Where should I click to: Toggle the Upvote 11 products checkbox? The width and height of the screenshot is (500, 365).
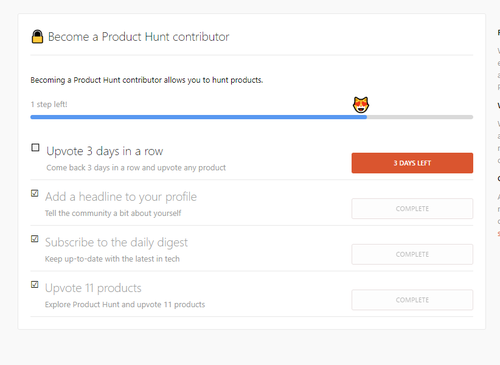click(35, 284)
